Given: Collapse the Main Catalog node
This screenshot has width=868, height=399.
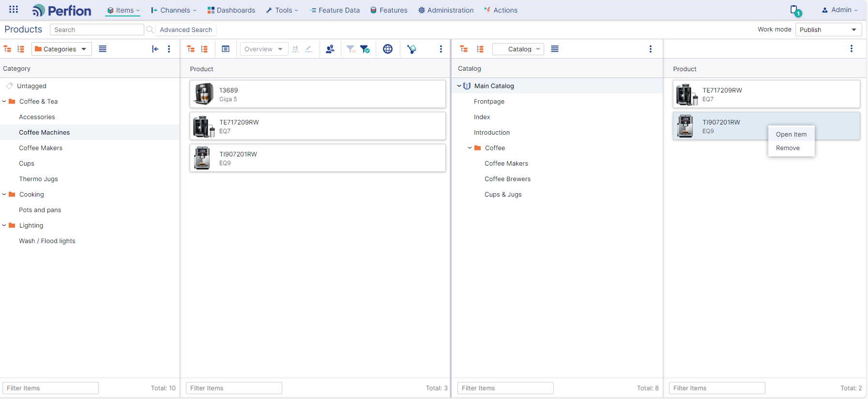Looking at the screenshot, I should coord(459,86).
